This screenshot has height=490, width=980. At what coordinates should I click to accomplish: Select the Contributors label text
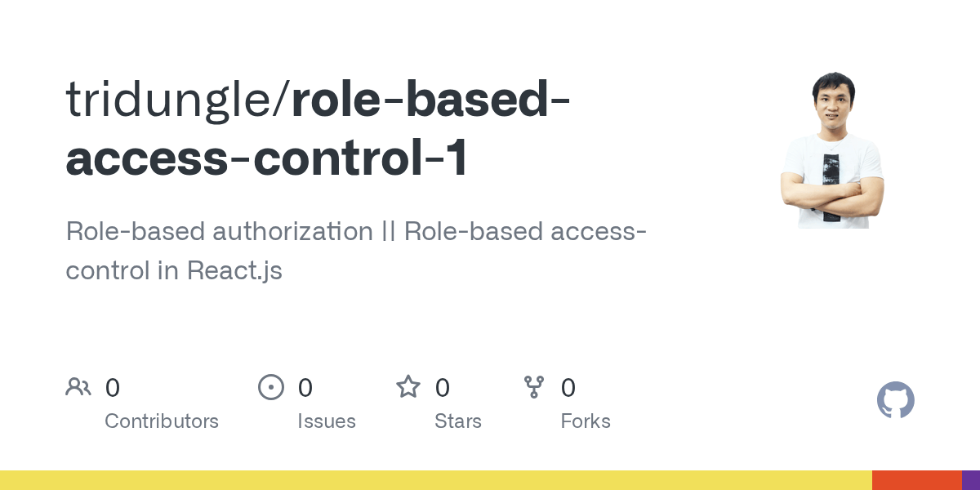click(162, 421)
